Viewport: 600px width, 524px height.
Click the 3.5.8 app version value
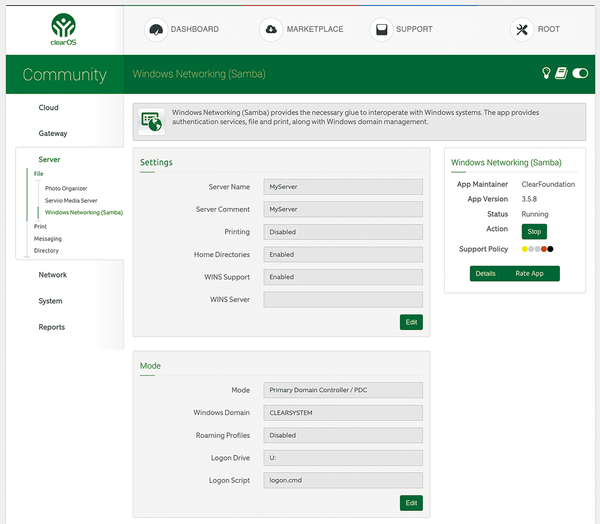(529, 199)
